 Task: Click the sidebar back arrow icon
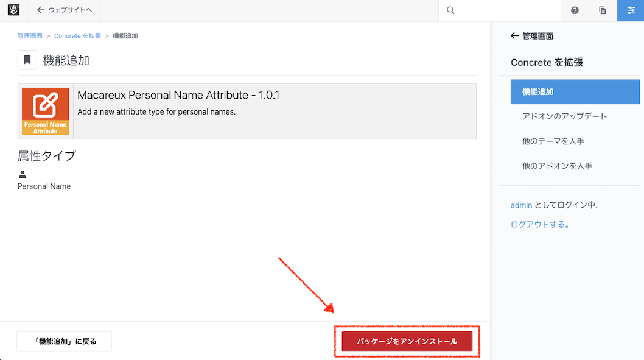coord(514,36)
